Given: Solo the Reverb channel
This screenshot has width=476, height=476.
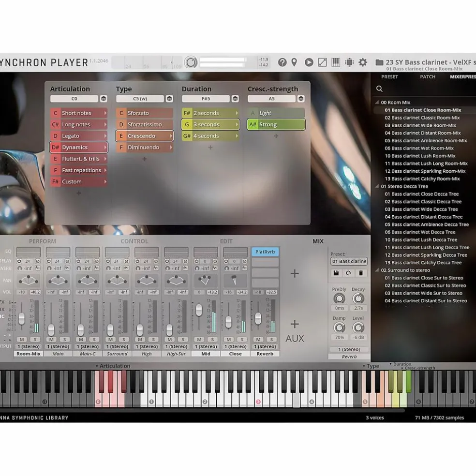Looking at the screenshot, I should [271, 340].
